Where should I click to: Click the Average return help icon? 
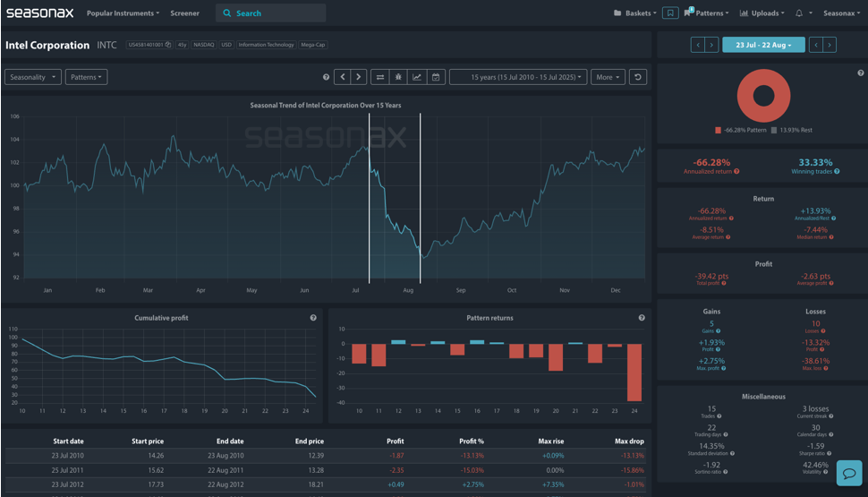[x=728, y=237]
